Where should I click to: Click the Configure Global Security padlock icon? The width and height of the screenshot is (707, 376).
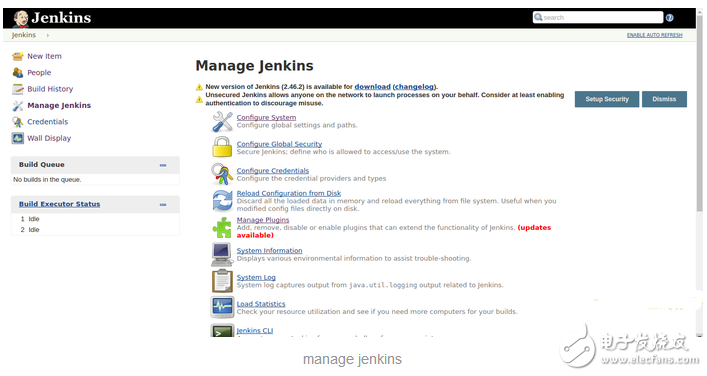222,147
